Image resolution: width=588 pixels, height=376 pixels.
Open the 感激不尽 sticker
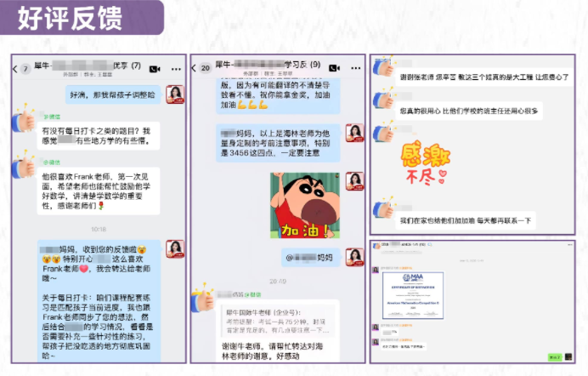click(425, 163)
